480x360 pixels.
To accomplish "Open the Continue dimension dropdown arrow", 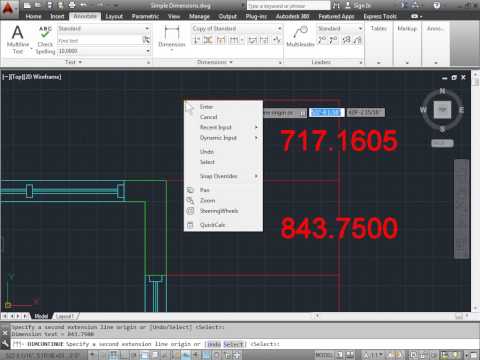I will click(242, 40).
